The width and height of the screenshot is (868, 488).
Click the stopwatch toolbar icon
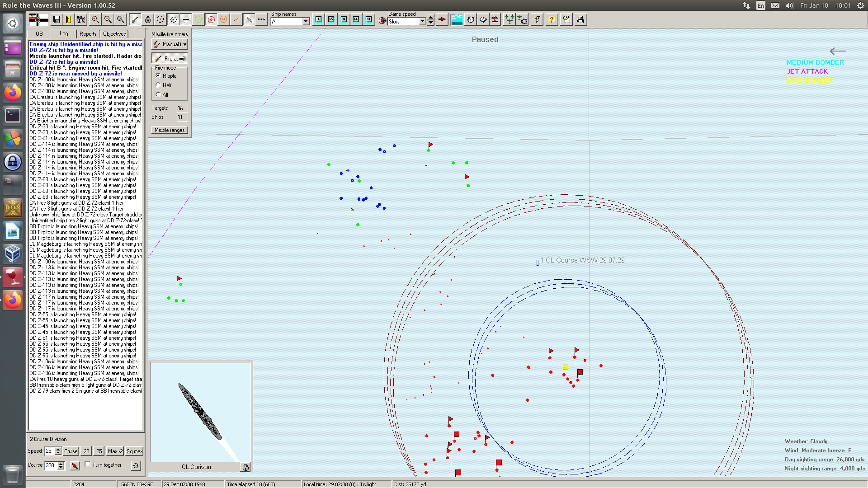(x=471, y=19)
